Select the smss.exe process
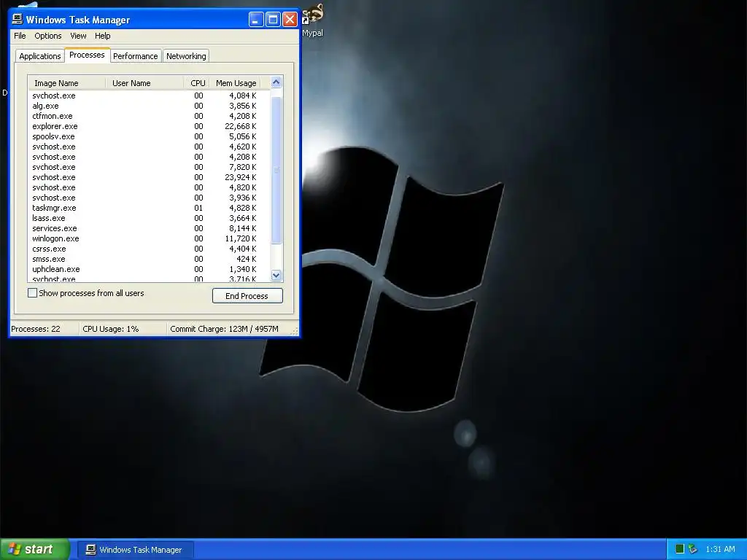747x560 pixels. [149, 259]
